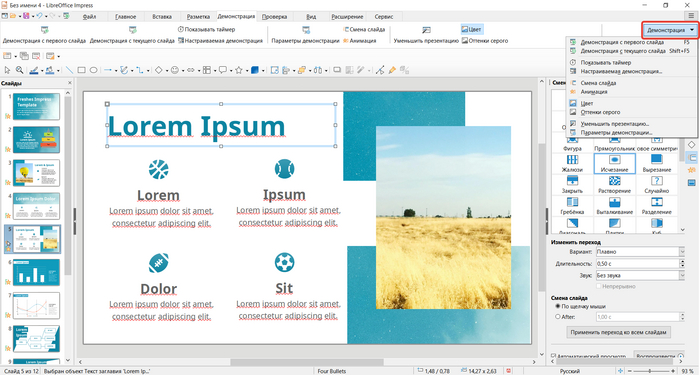The width and height of the screenshot is (700, 375).
Task: Click the Длительность duration input field
Action: [637, 263]
